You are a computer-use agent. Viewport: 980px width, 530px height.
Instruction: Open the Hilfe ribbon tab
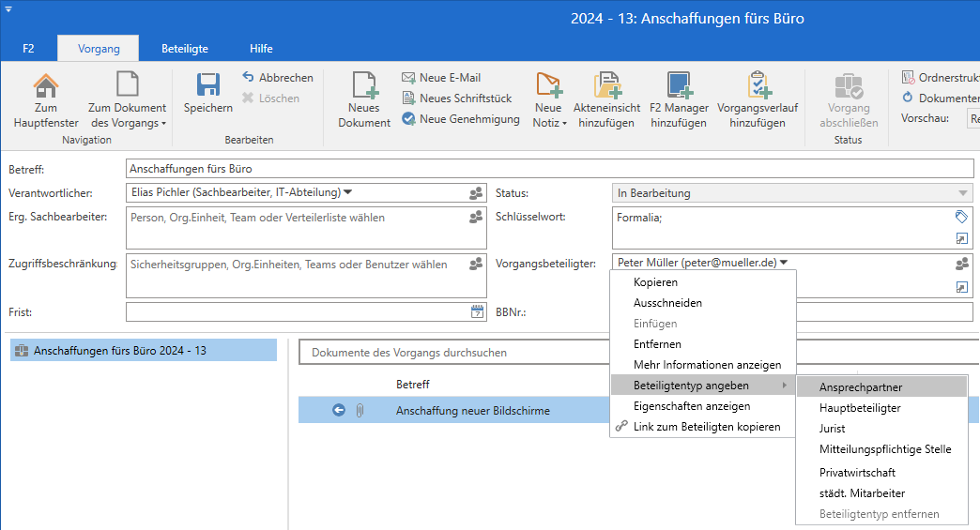pos(261,48)
